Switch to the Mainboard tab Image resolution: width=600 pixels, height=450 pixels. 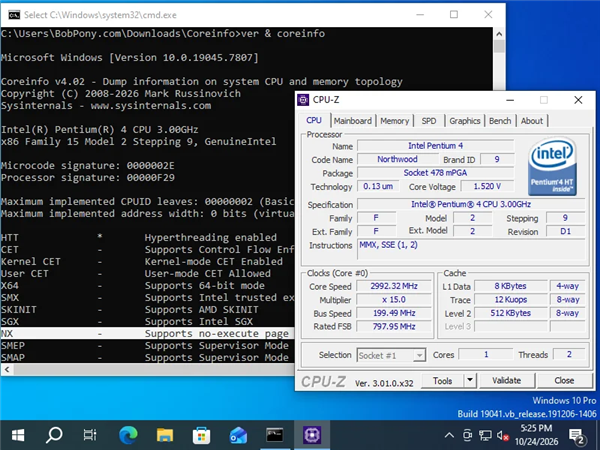(x=352, y=121)
